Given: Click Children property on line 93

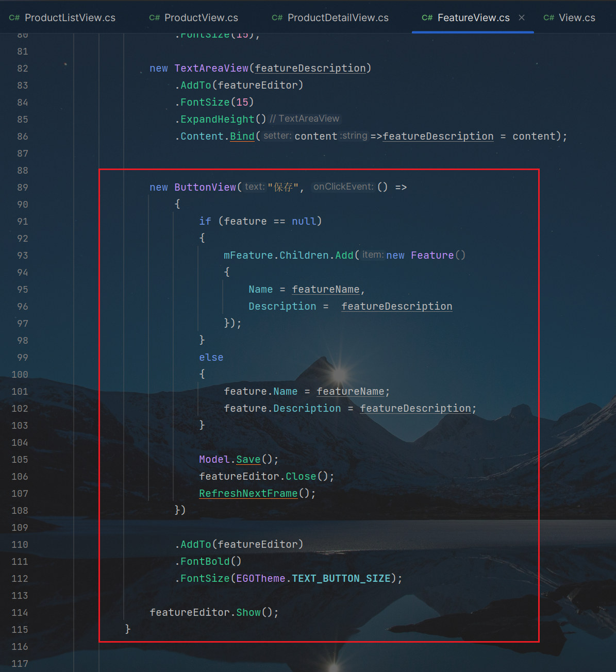Looking at the screenshot, I should (304, 256).
